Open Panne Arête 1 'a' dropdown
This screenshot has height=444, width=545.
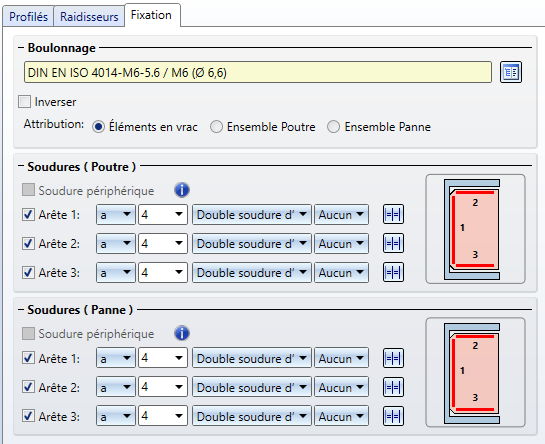click(116, 358)
